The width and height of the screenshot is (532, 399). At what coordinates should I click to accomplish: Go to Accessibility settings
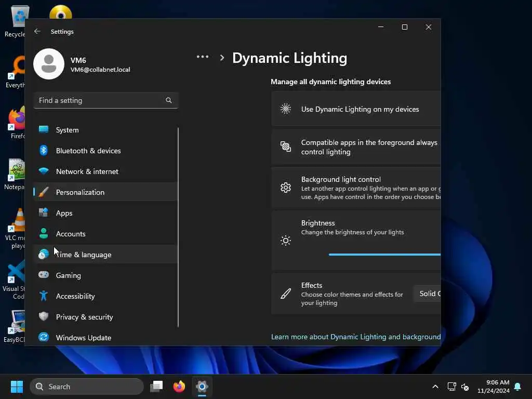(x=105, y=296)
